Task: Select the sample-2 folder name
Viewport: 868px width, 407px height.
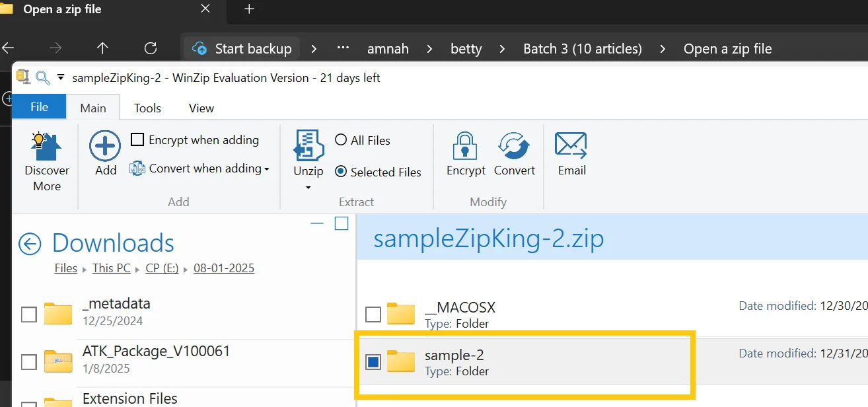Action: point(454,355)
